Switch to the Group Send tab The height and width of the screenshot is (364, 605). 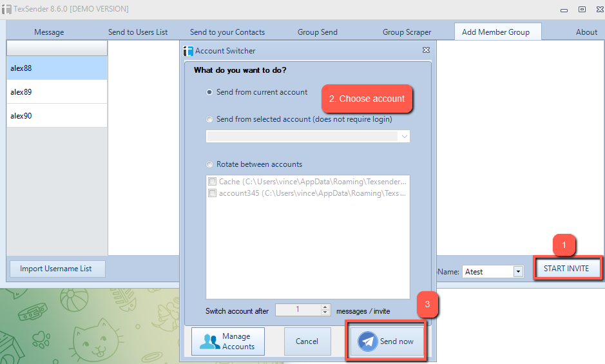(317, 32)
